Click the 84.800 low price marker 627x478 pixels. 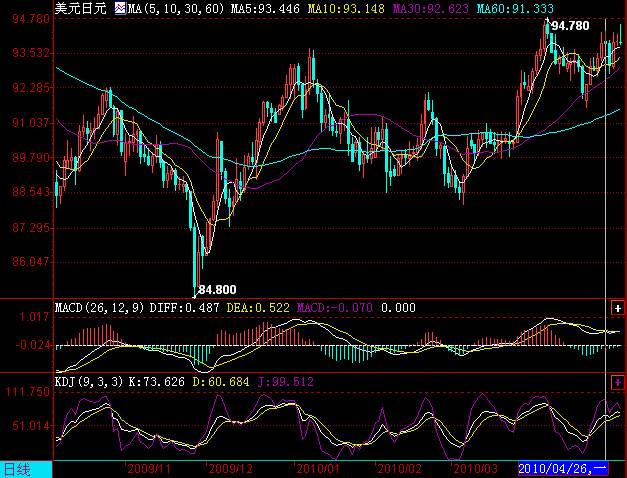pos(218,290)
